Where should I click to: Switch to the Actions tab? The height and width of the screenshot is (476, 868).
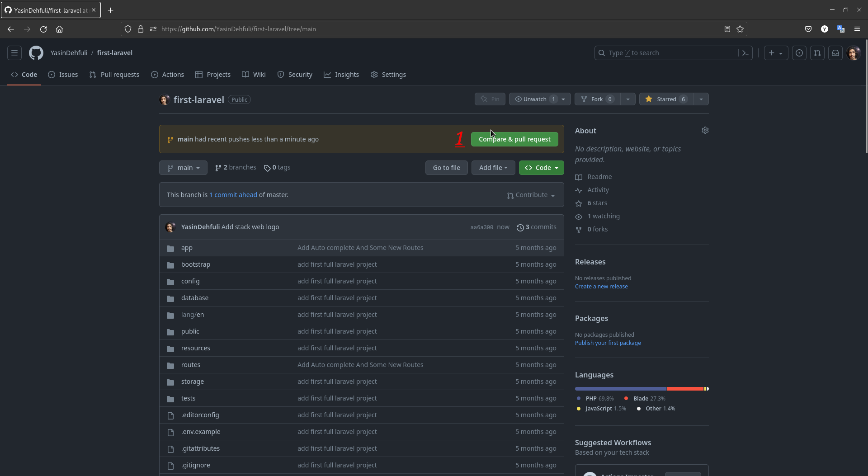[x=168, y=75]
